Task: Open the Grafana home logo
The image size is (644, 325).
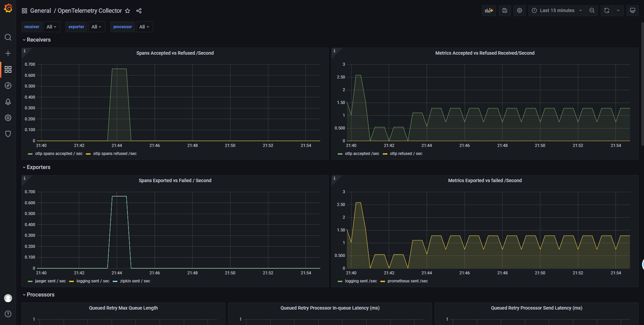Action: [8, 8]
